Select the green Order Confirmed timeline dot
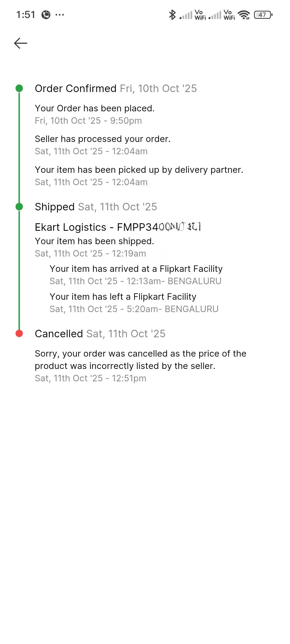Screen dimensions: 290x644 pos(19,88)
